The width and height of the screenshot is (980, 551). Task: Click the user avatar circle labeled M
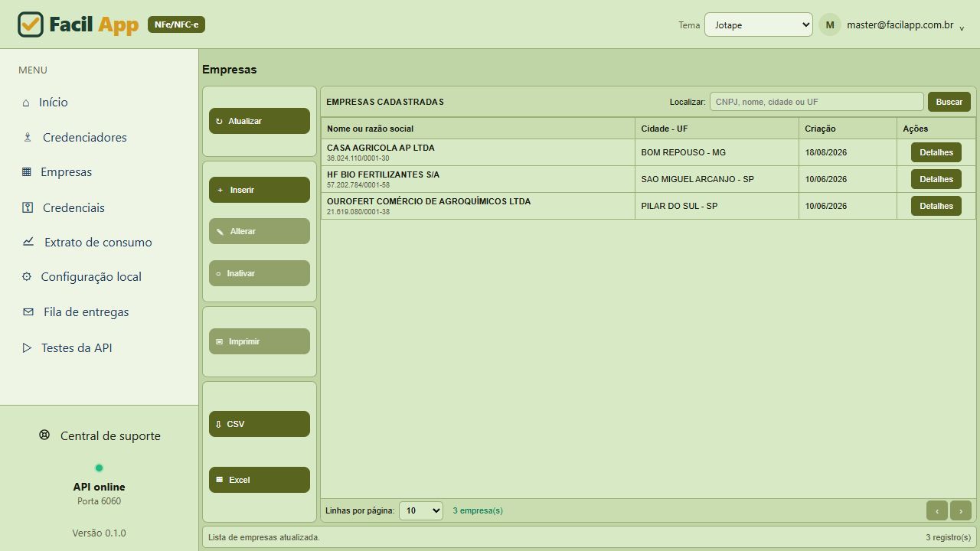point(830,24)
